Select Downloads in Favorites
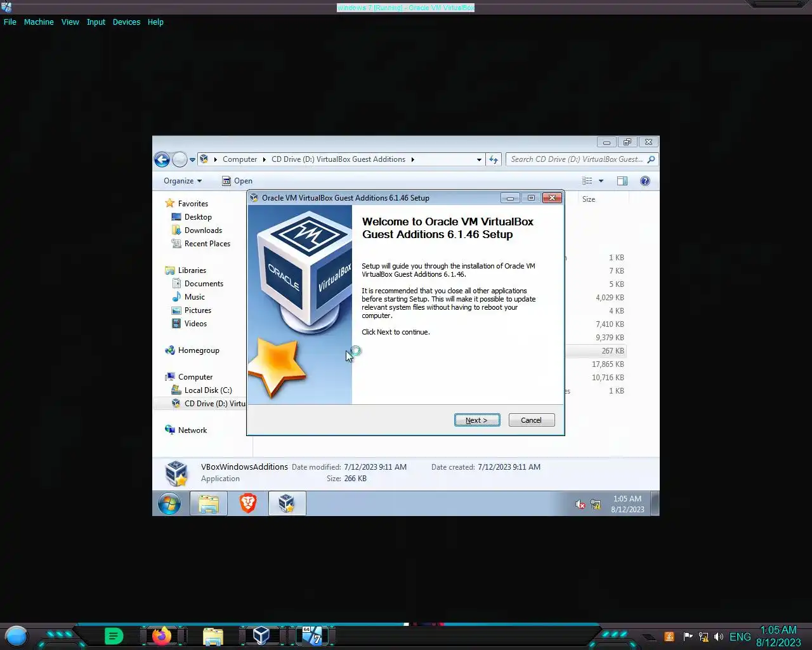 coord(203,230)
